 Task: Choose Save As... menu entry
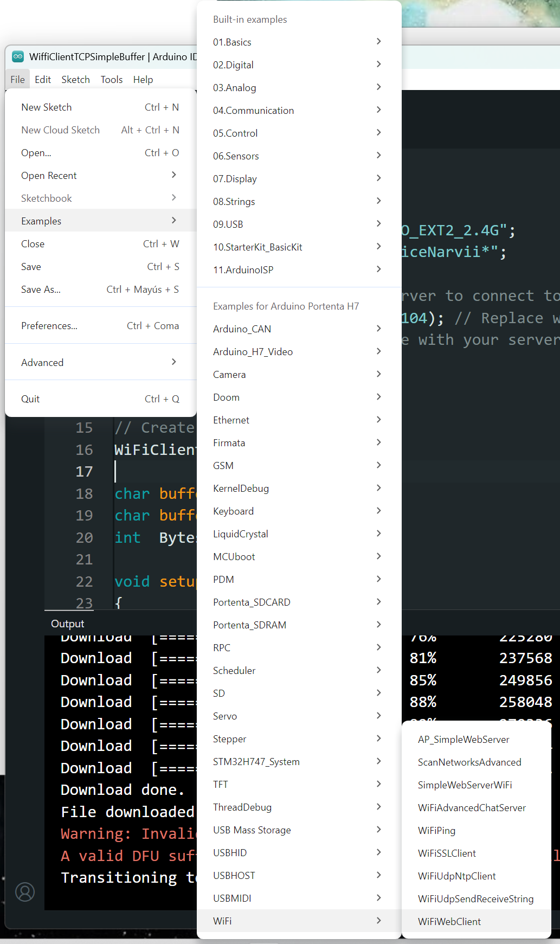point(100,290)
